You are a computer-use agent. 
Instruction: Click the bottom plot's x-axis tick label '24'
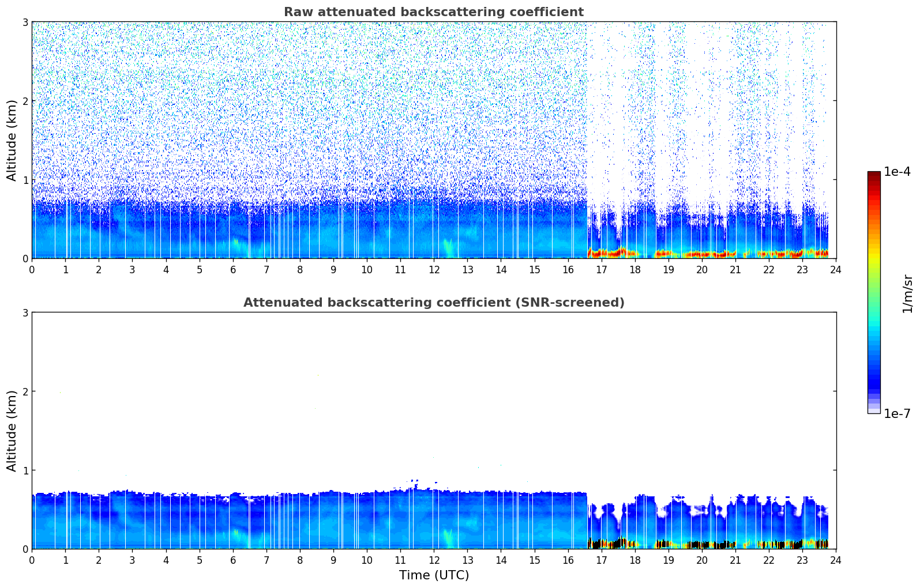[836, 560]
